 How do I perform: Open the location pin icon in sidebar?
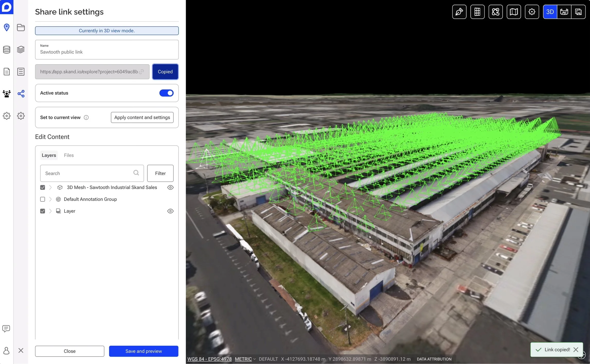click(7, 27)
